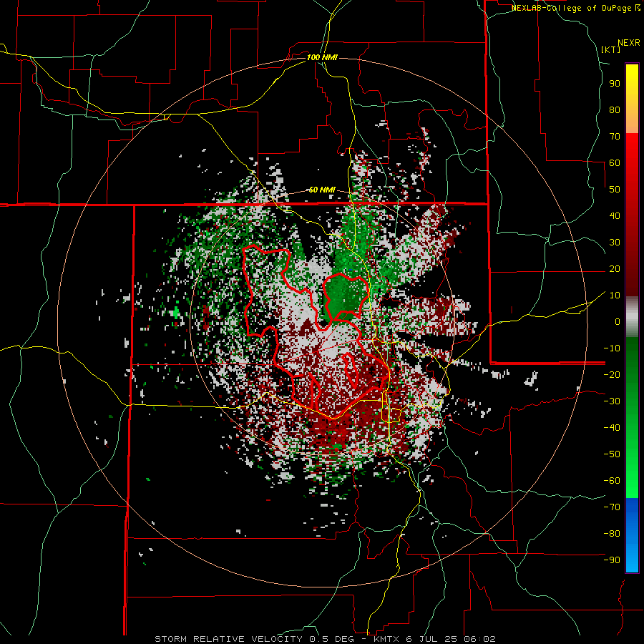Screen dimensions: 644x644
Task: Click the 50 value on velocity scale
Action: (615, 190)
